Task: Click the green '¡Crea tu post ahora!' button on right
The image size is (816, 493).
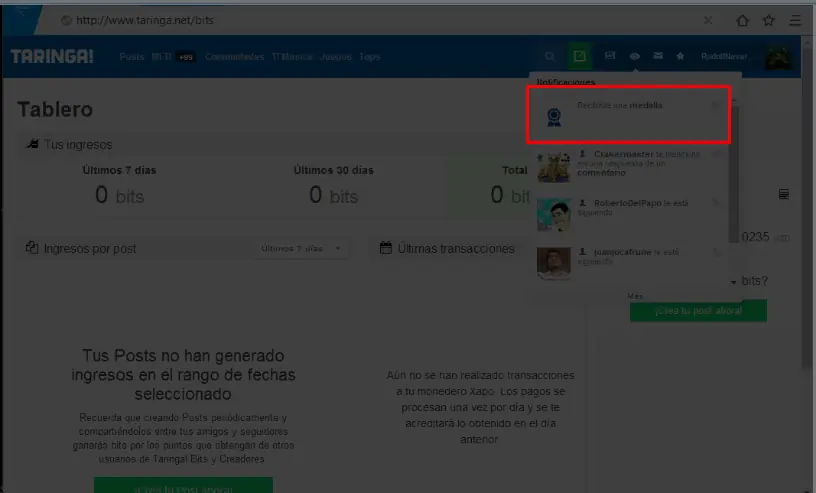Action: pyautogui.click(x=698, y=311)
